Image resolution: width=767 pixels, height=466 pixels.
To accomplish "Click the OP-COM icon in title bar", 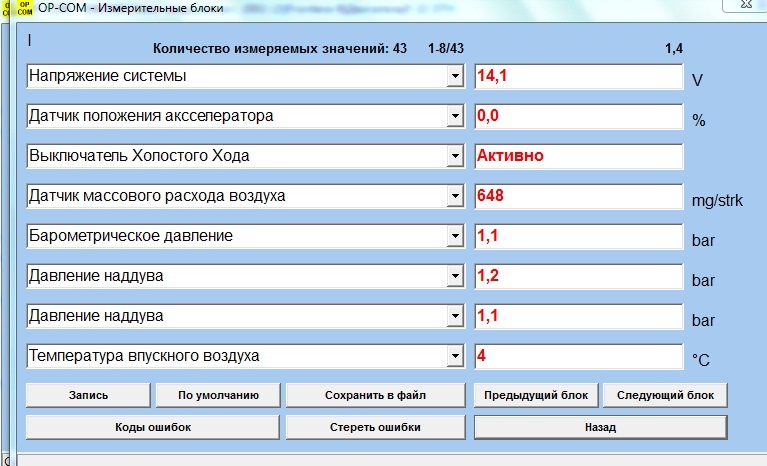I will (x=24, y=8).
